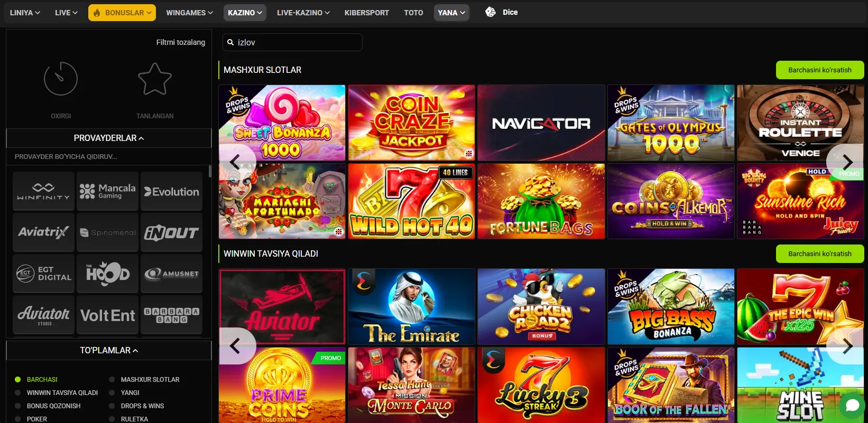
Task: Select the Barbara Bang provider logo
Action: point(171,315)
